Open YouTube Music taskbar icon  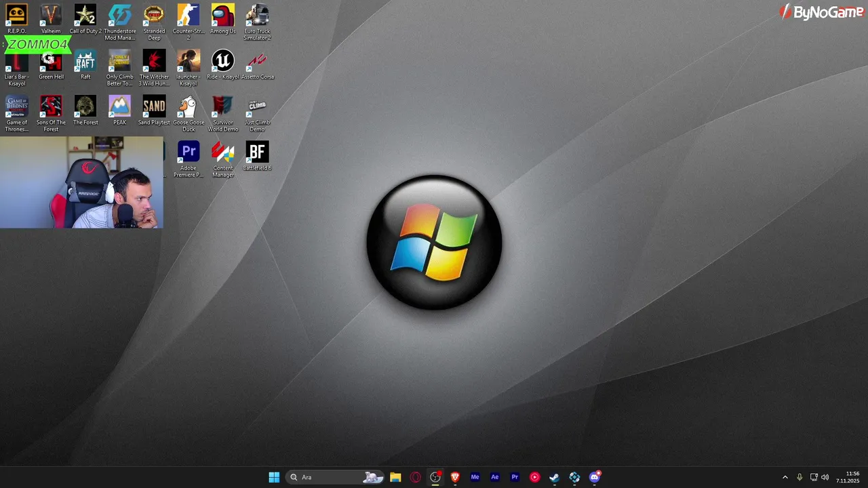[534, 477]
